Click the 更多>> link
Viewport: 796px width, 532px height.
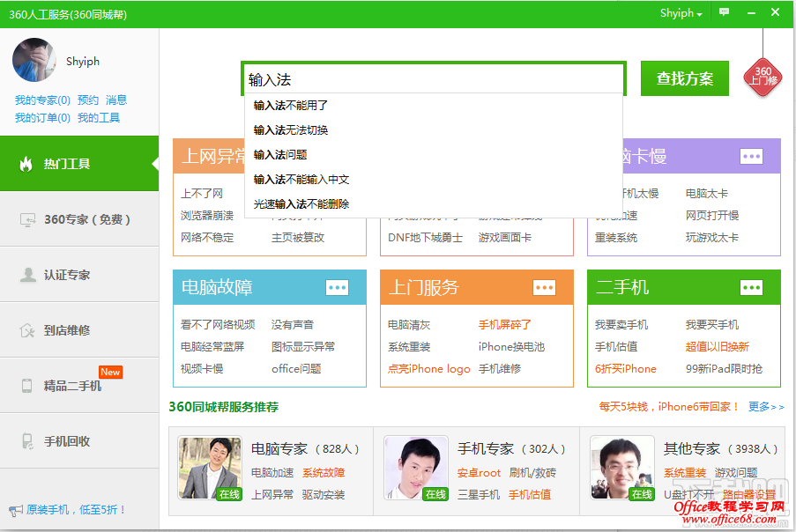point(765,407)
